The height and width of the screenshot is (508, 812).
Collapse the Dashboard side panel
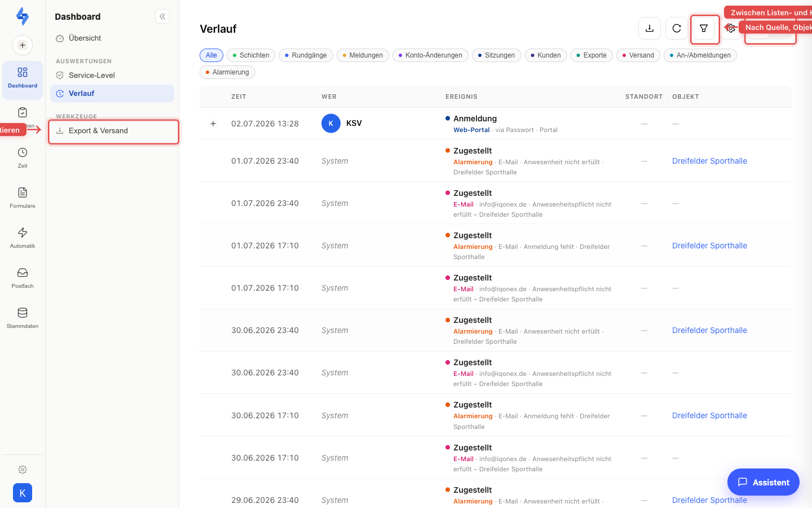pyautogui.click(x=162, y=16)
